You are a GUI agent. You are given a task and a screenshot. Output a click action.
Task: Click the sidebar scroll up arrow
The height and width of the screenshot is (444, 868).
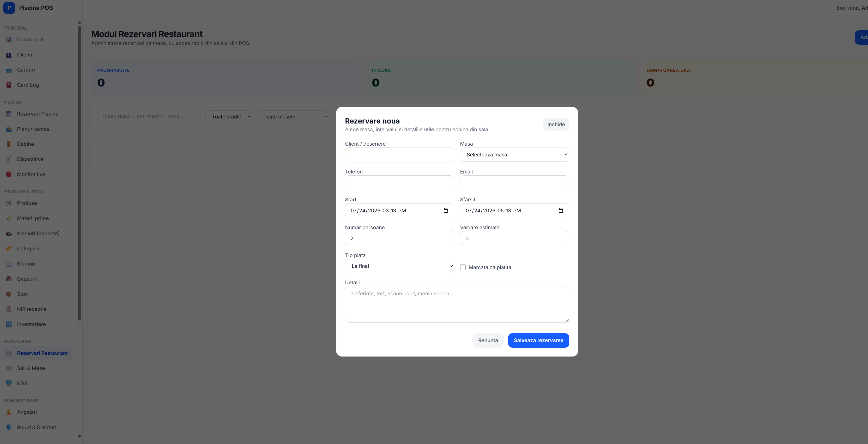tap(79, 23)
